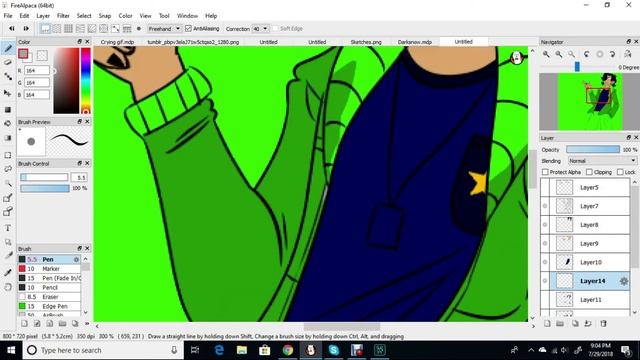The image size is (640, 360).
Task: Select the Eraser tool in left toolbar
Action: pos(8,62)
